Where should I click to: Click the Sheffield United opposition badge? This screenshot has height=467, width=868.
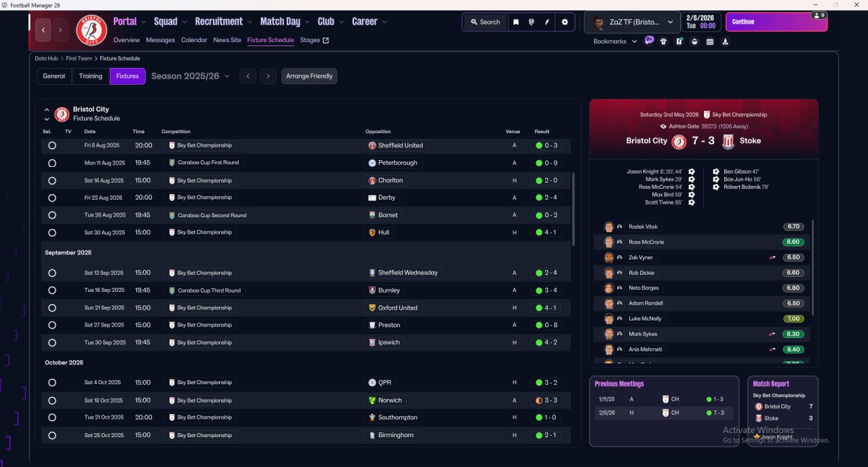click(x=372, y=145)
